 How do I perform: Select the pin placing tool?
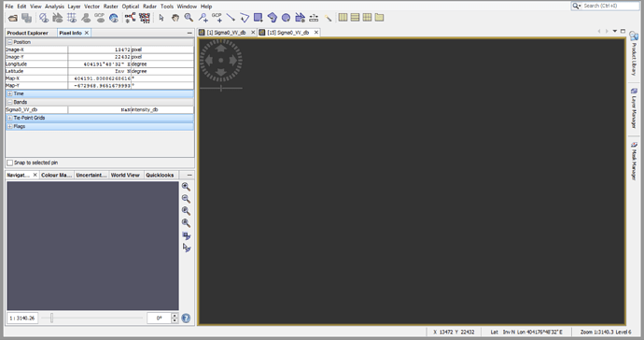click(203, 17)
